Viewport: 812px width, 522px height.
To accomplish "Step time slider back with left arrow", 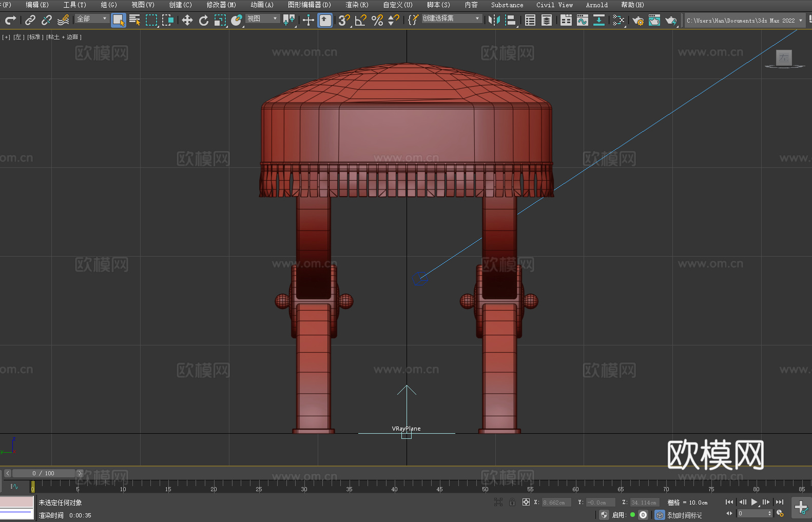I will (8, 473).
